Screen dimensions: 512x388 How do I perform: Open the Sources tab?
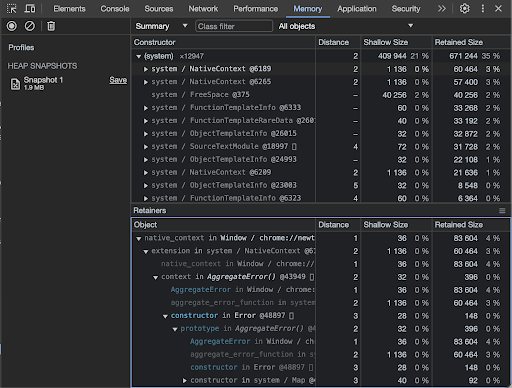(x=159, y=9)
